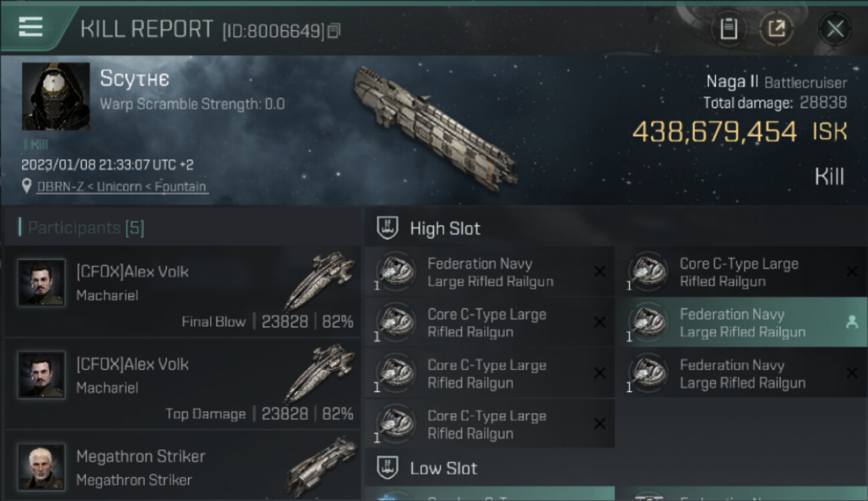
Task: Open Megathron Striker participant portrait
Action: point(41,466)
